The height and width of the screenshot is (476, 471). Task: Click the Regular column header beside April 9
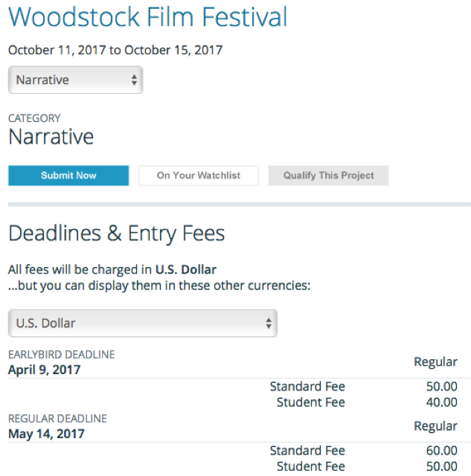click(x=435, y=362)
